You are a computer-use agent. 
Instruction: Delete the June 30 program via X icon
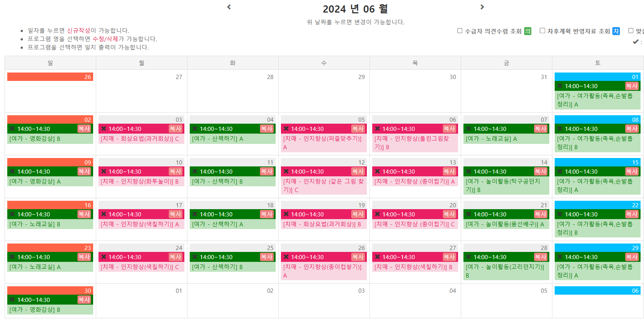pyautogui.click(x=12, y=300)
